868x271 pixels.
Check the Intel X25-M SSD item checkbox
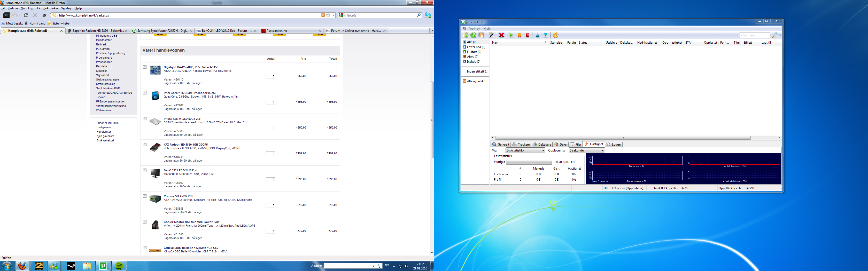coord(145,118)
